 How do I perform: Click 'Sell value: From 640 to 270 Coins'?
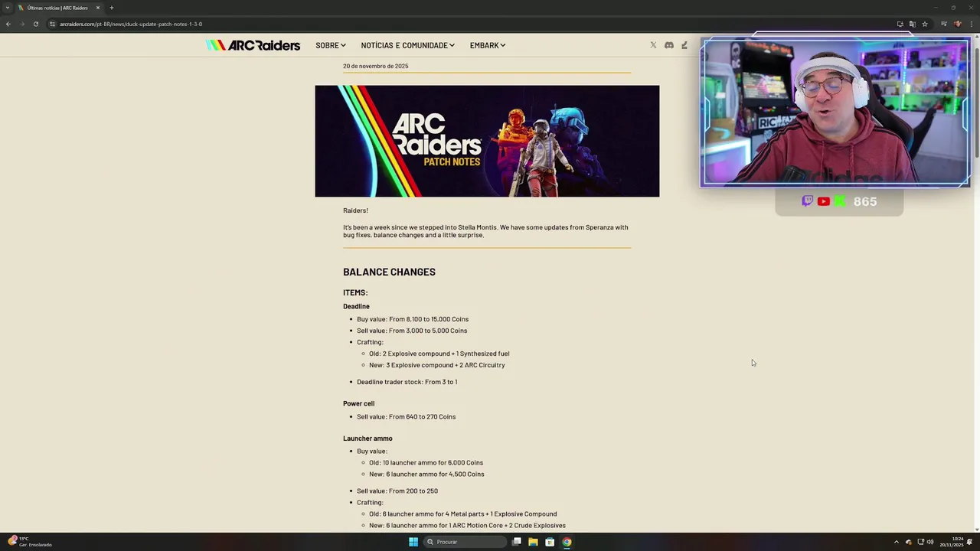pyautogui.click(x=406, y=416)
